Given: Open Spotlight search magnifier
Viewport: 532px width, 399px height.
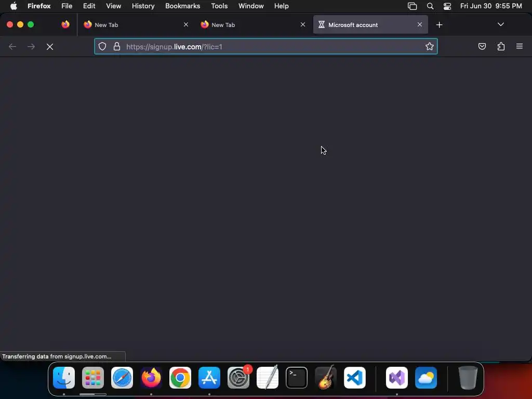Looking at the screenshot, I should coord(430,6).
